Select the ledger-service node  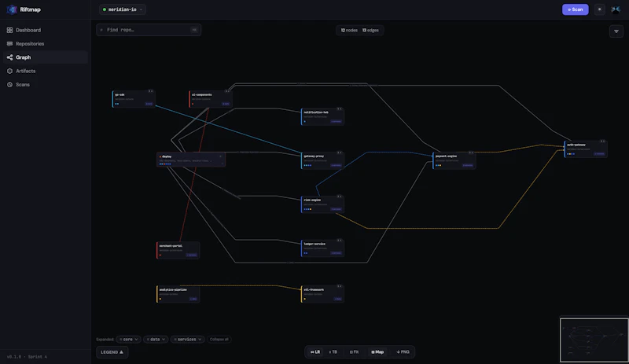(322, 248)
